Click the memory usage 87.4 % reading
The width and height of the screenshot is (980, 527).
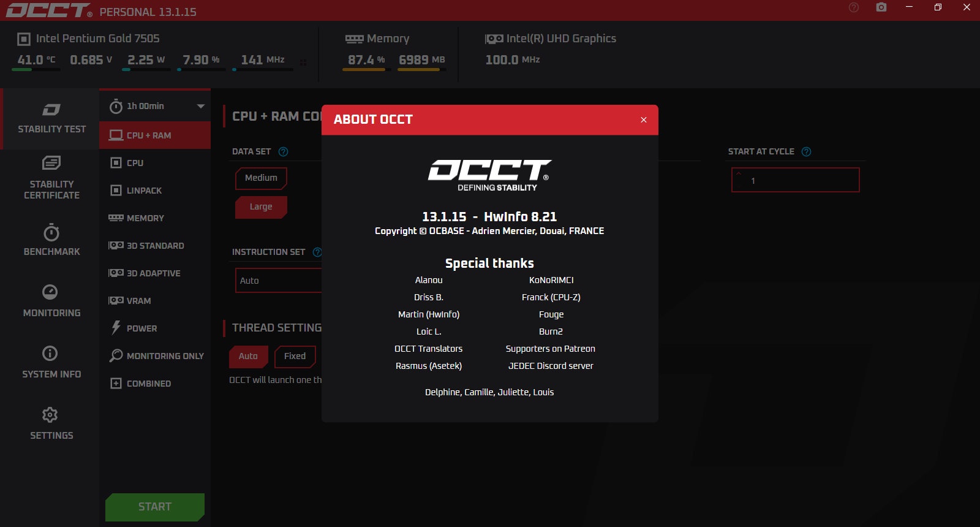tap(366, 60)
